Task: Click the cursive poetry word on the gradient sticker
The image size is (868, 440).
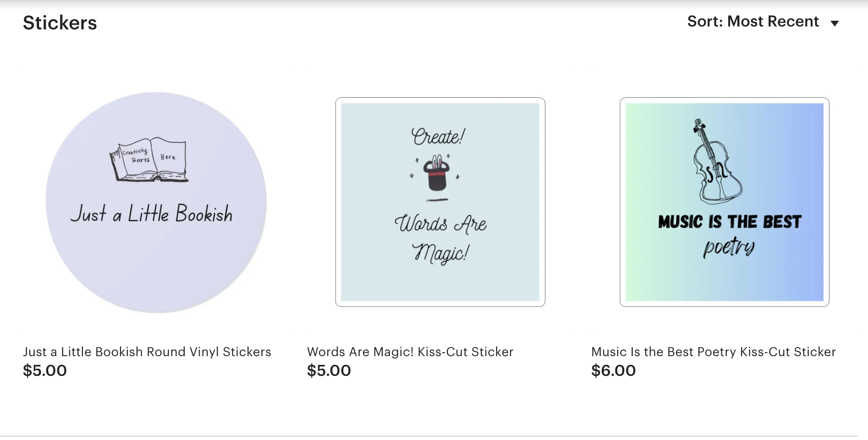Action: (x=729, y=247)
